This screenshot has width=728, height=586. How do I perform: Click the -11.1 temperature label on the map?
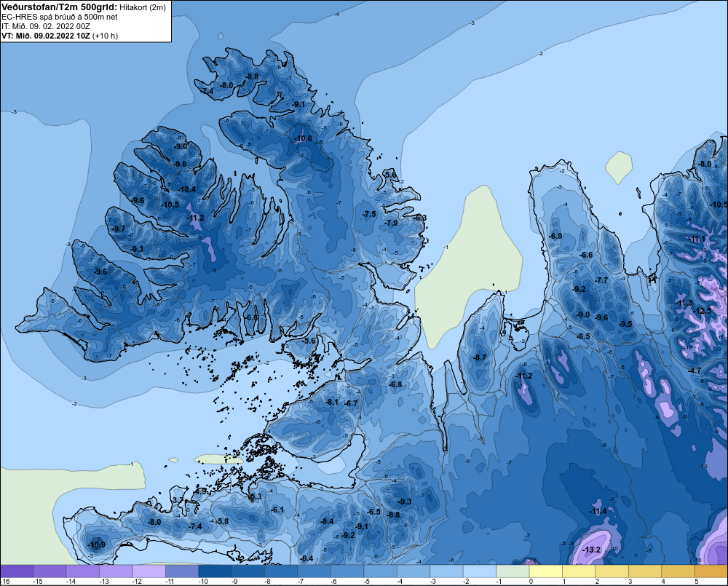point(697,239)
